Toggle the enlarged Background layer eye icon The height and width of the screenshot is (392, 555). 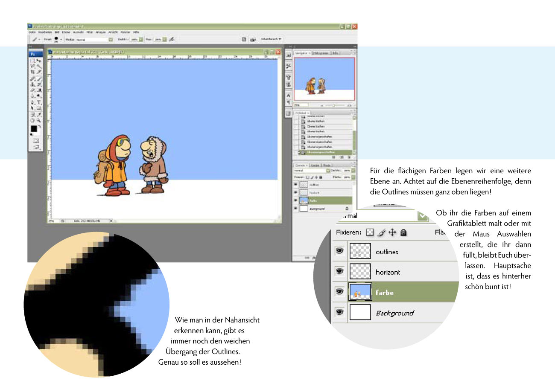point(340,313)
